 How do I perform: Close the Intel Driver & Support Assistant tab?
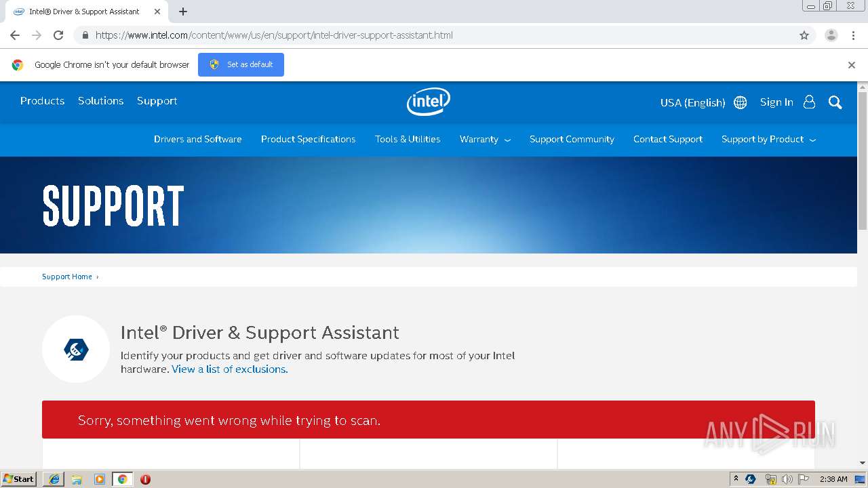click(157, 12)
